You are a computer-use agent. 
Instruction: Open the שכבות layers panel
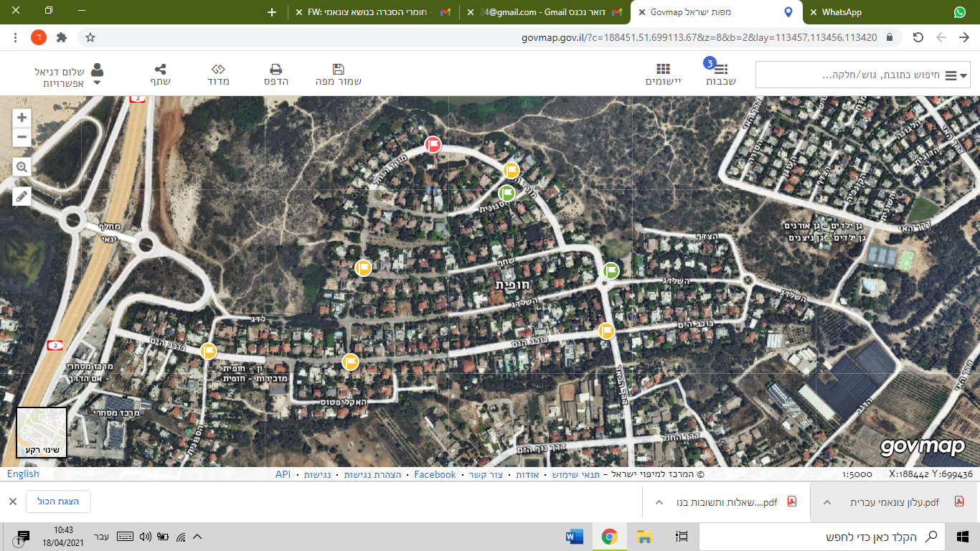coord(720,74)
